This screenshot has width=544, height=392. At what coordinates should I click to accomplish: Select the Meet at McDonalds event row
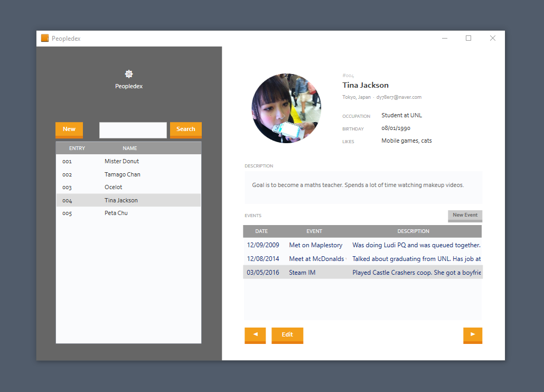click(x=316, y=259)
